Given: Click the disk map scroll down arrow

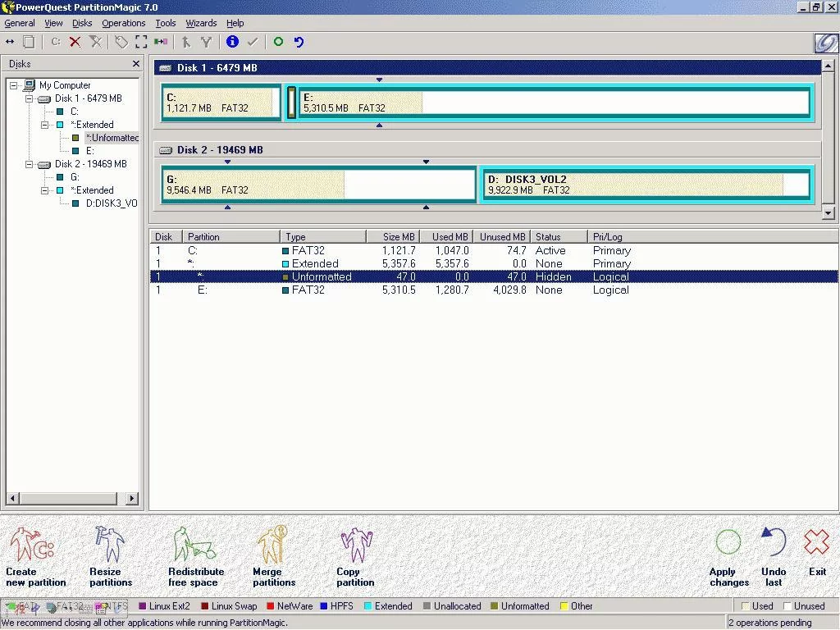Looking at the screenshot, I should (829, 212).
